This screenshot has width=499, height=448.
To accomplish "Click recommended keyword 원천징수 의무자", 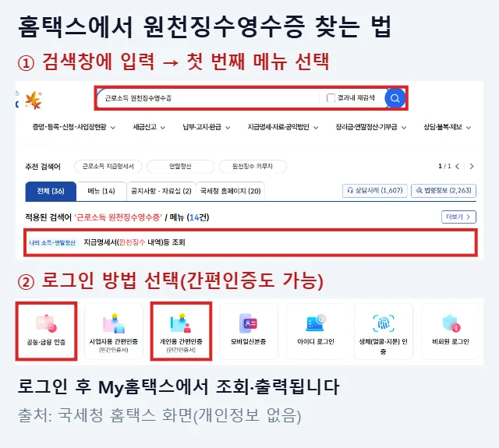I will coord(253,166).
